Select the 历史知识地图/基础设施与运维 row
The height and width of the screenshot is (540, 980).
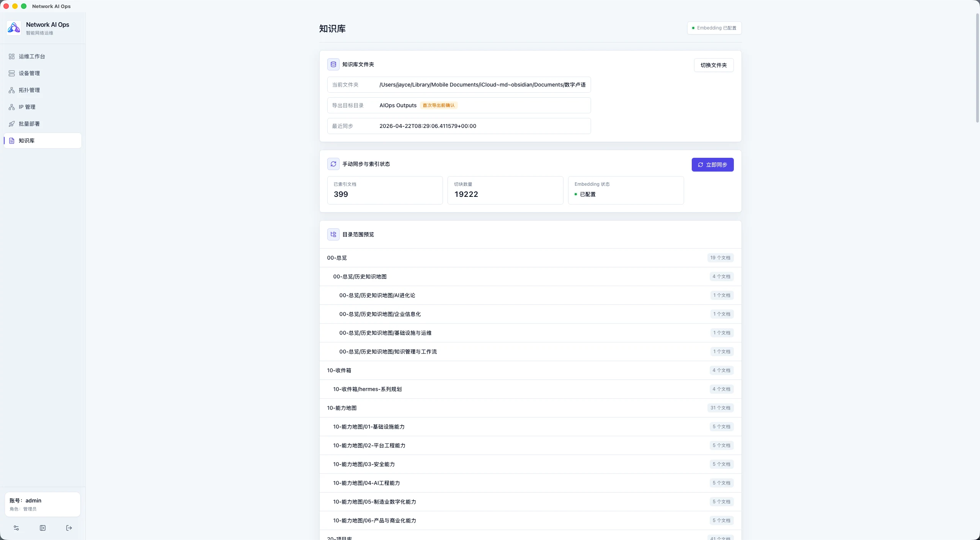pos(531,333)
